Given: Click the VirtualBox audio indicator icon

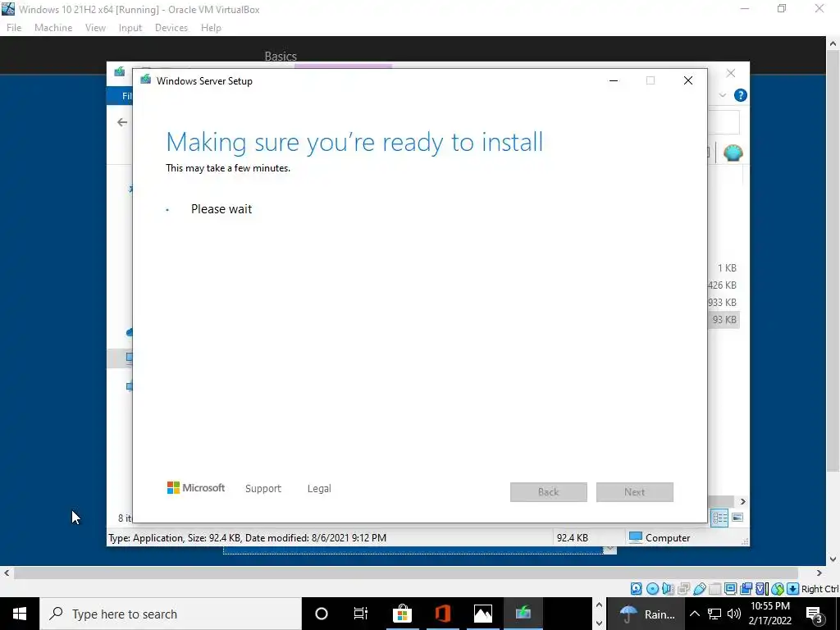Looking at the screenshot, I should pyautogui.click(x=668, y=589).
